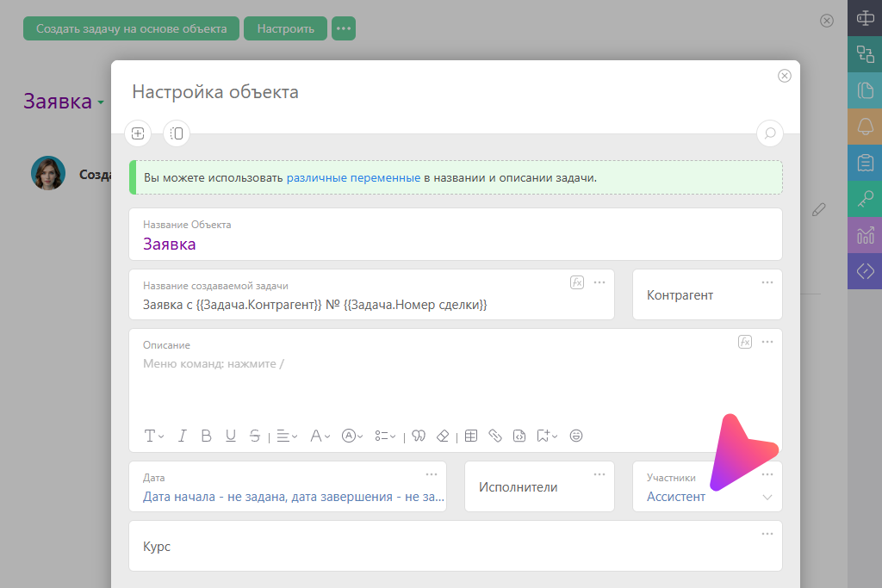Insert emoji using smiley icon
Screen dimensions: 882x588
(x=576, y=436)
